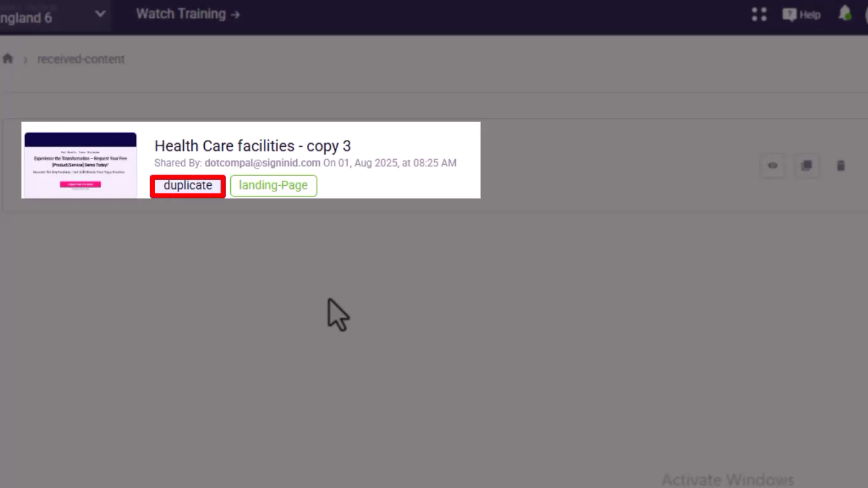The height and width of the screenshot is (488, 868).
Task: Open the received-content breadcrumb
Action: (81, 59)
